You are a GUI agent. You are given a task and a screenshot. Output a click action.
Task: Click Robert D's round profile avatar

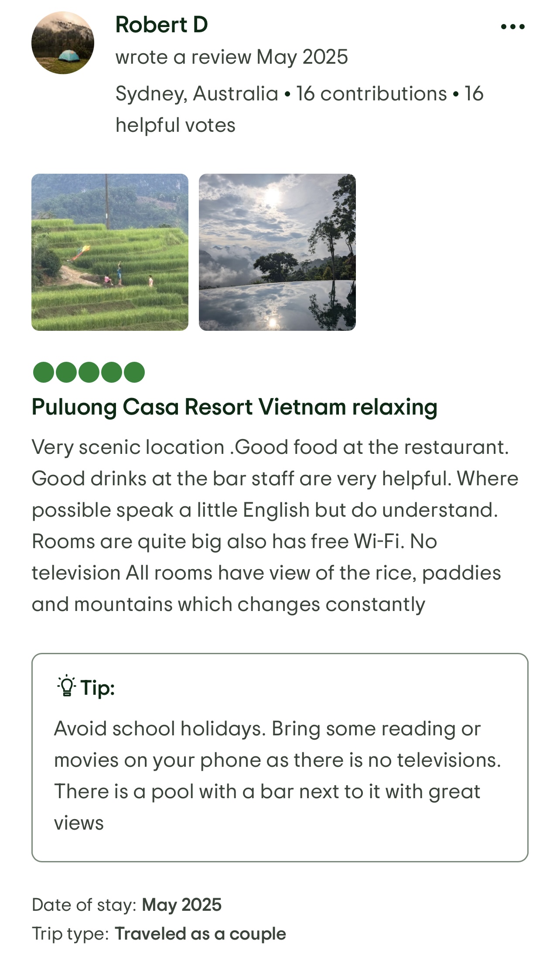pos(63,43)
